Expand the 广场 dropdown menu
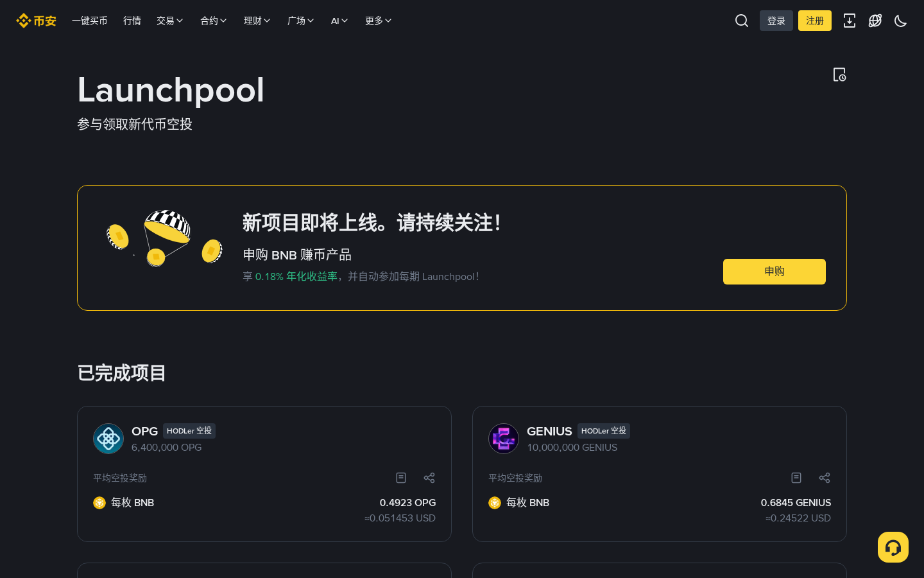 [301, 21]
